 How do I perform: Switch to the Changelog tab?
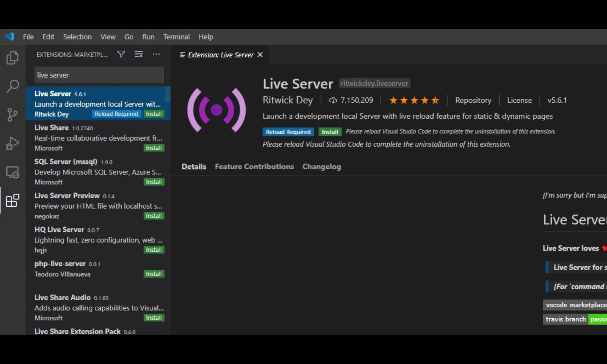321,166
